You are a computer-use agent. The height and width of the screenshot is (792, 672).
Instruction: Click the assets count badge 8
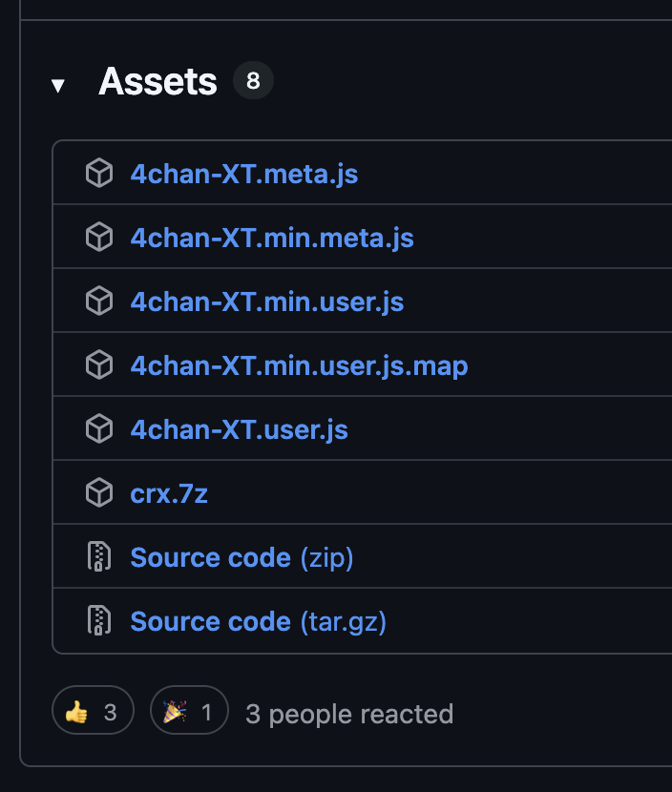click(x=253, y=82)
